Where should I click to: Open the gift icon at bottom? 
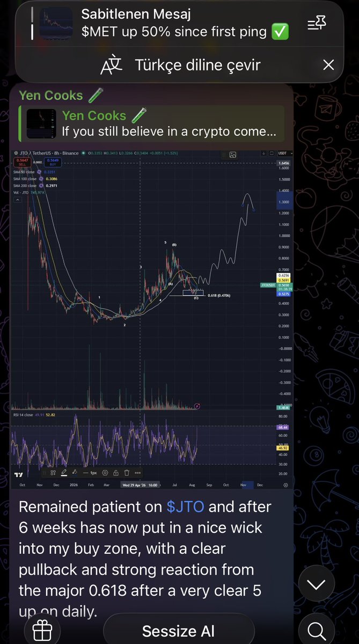(41, 631)
